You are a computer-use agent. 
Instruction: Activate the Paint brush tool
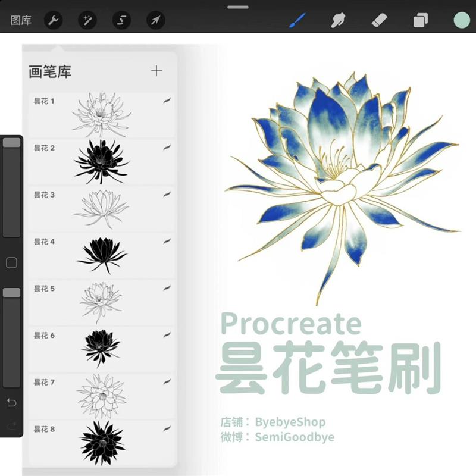point(297,19)
